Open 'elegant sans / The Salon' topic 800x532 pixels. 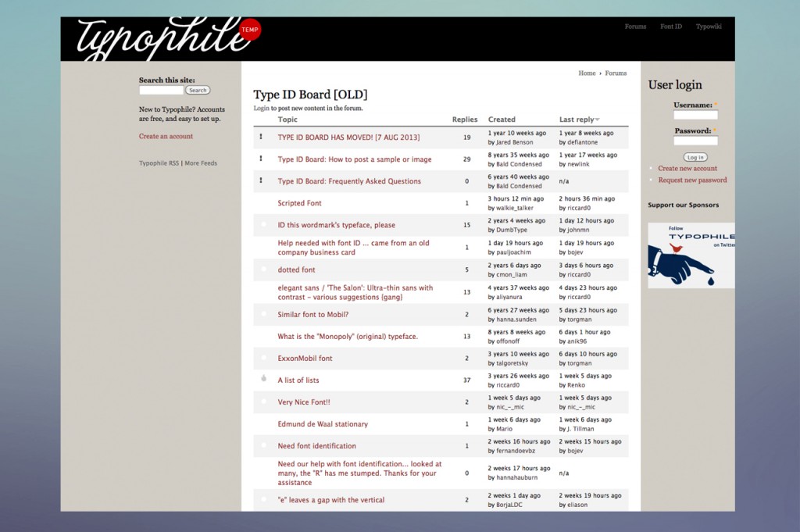click(355, 292)
